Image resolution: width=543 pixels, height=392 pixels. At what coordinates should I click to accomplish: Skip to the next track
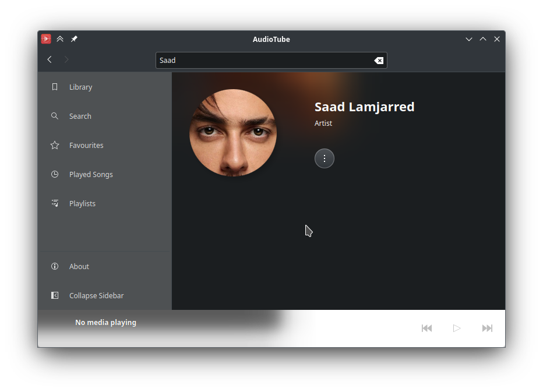click(x=487, y=328)
